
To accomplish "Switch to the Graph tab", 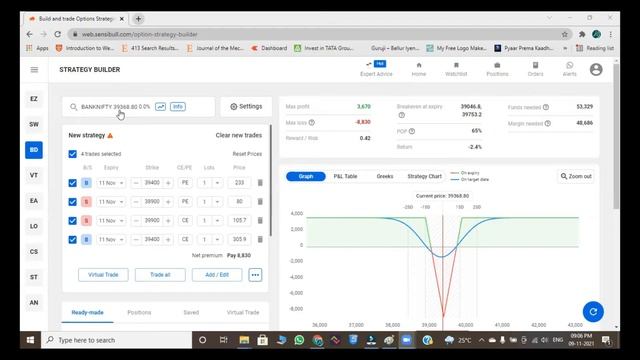I will point(306,176).
